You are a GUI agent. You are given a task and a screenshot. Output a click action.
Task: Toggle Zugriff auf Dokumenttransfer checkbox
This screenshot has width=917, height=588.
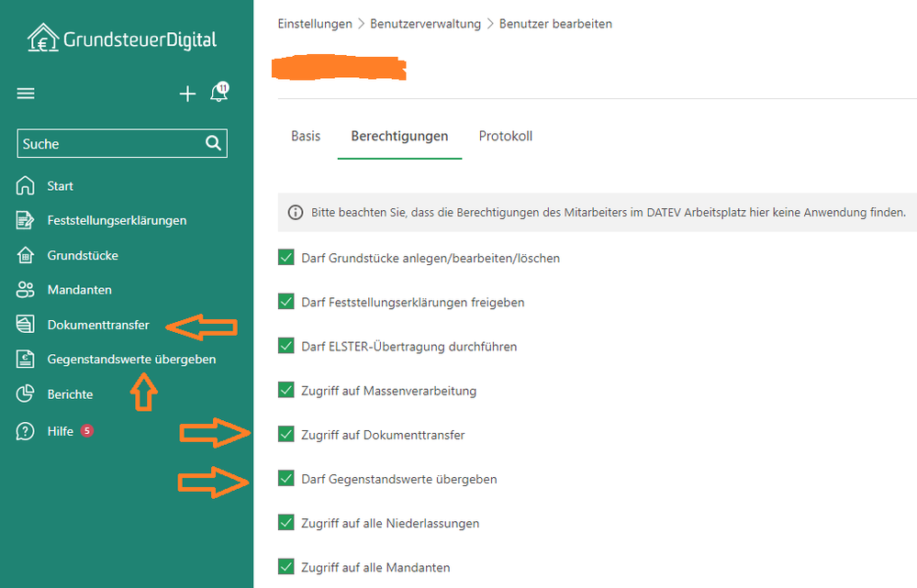coord(285,435)
